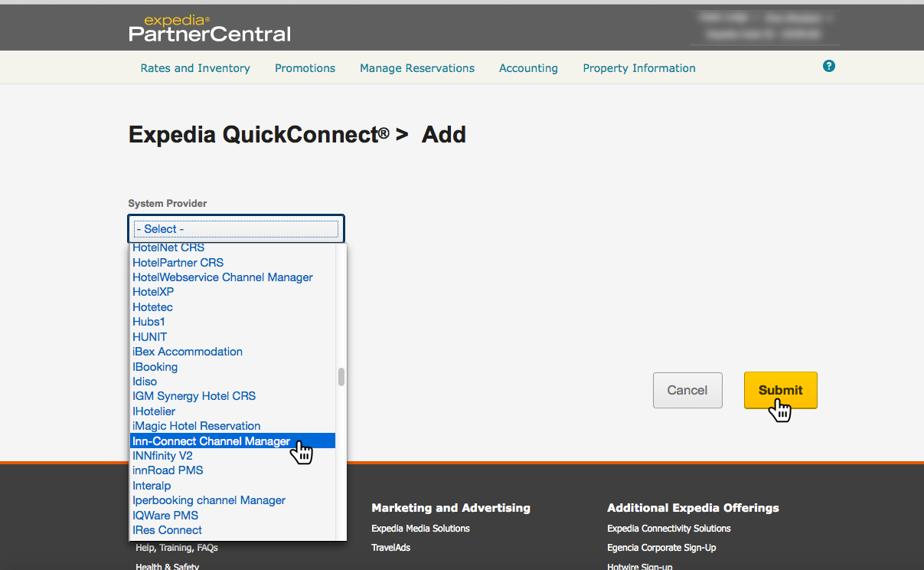Choose IQWare PMS from the list

(165, 515)
